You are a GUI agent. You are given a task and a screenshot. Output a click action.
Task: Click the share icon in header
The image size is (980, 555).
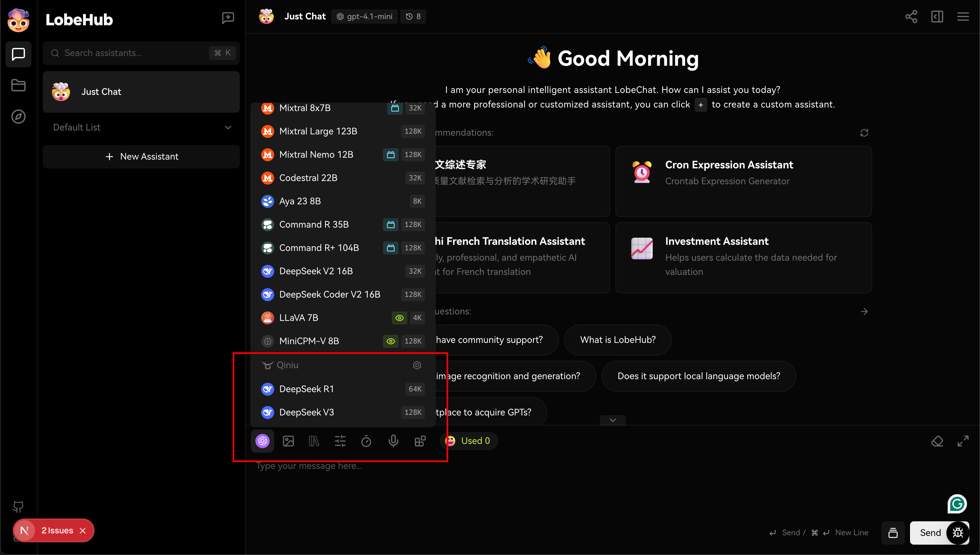tap(911, 17)
